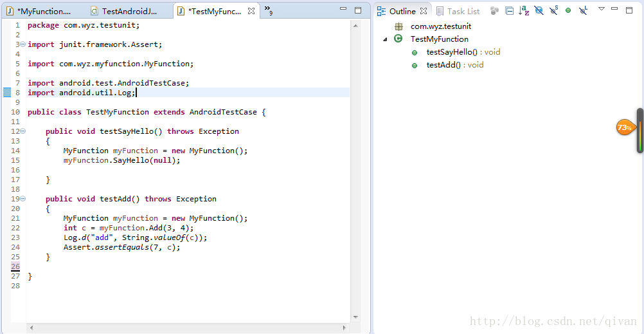Screen dimensions: 644x334
Task: Select com.wyz.testunit in the Outline
Action: point(441,26)
